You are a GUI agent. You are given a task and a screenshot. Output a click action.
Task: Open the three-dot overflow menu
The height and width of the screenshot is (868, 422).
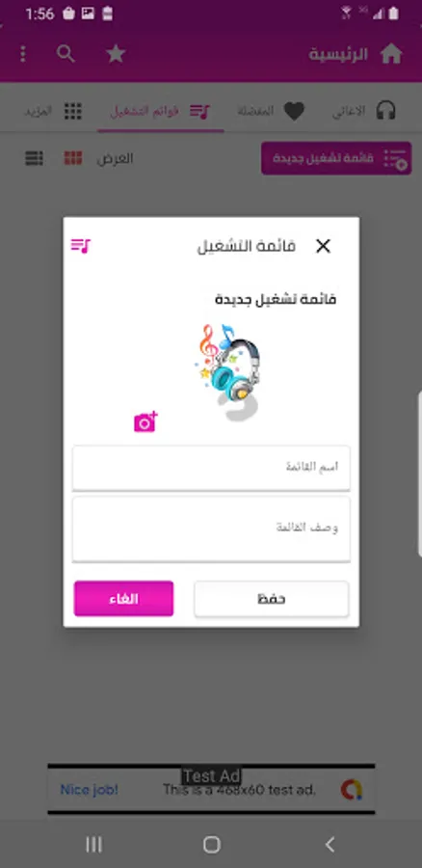23,54
